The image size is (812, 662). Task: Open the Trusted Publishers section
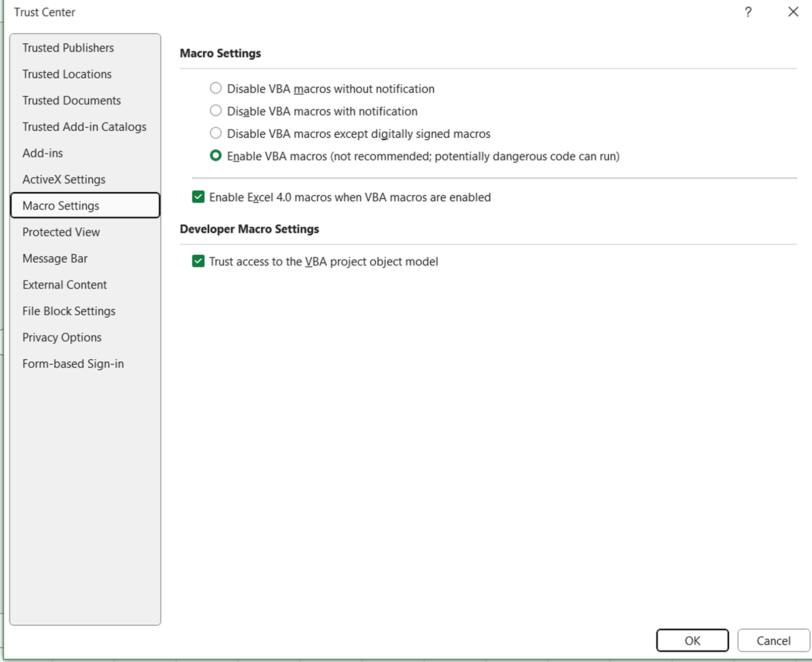tap(85, 48)
